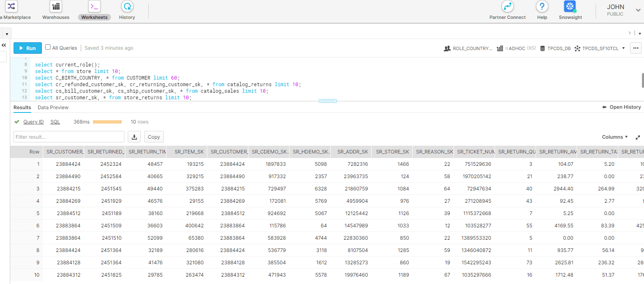The height and width of the screenshot is (284, 644).
Task: Expand results pane to full screen
Action: point(637,137)
